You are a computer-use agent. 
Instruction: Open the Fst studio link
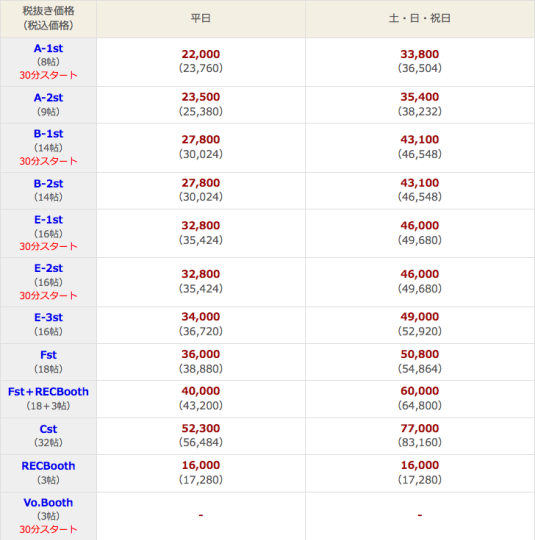(x=48, y=355)
